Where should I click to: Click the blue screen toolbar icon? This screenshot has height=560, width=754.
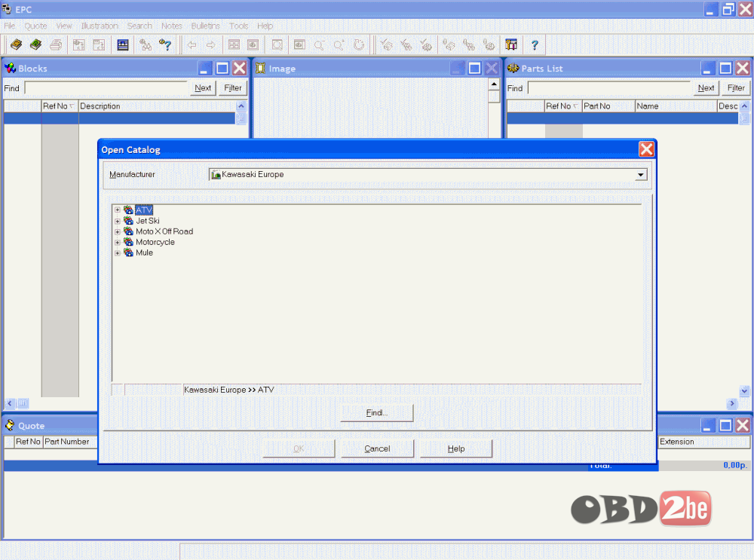coord(123,44)
